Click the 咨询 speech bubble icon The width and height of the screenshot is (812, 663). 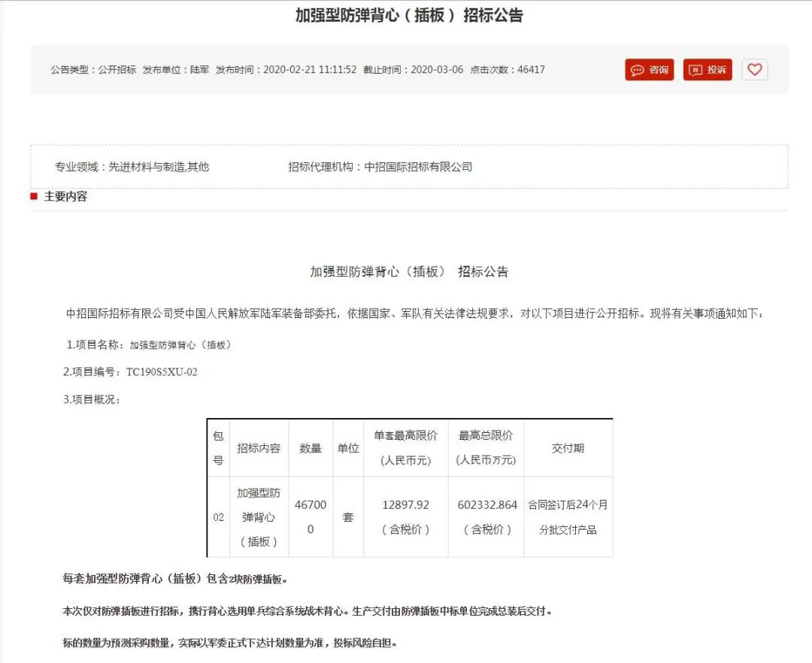coord(649,69)
